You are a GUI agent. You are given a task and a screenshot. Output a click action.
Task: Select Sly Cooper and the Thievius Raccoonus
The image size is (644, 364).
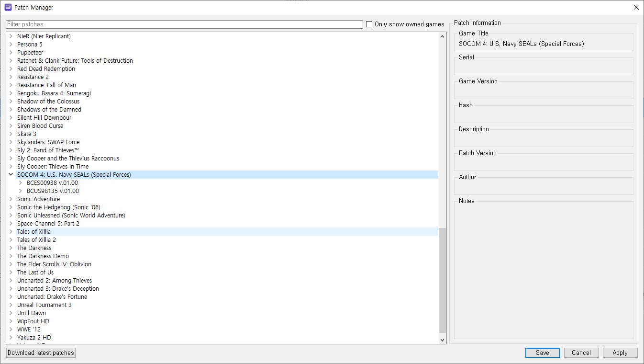click(68, 159)
